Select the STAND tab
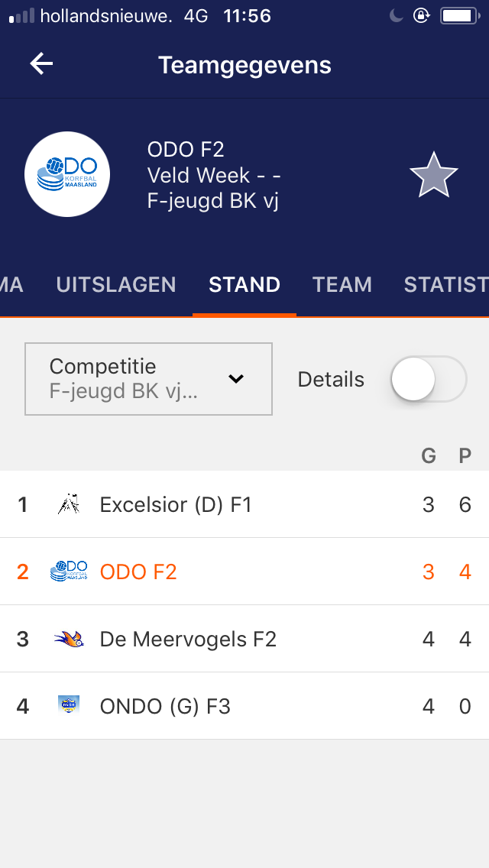This screenshot has width=489, height=868. [x=244, y=284]
